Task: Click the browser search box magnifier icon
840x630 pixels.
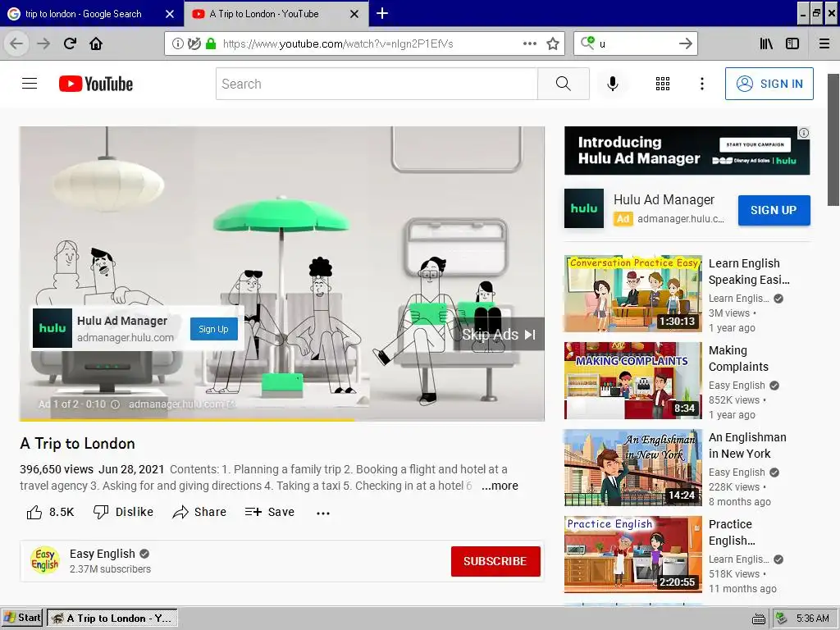Action: coord(587,43)
